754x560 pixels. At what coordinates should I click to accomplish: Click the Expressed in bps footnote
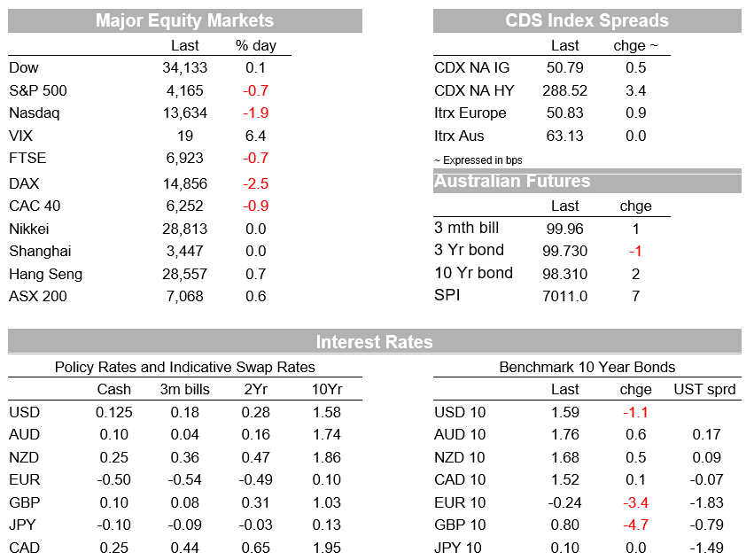pyautogui.click(x=478, y=160)
